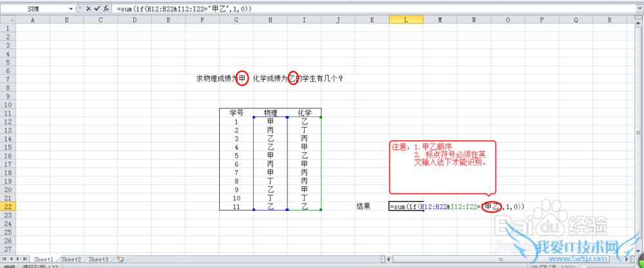Click the 物理 header cell
The image size is (644, 268).
coord(270,113)
